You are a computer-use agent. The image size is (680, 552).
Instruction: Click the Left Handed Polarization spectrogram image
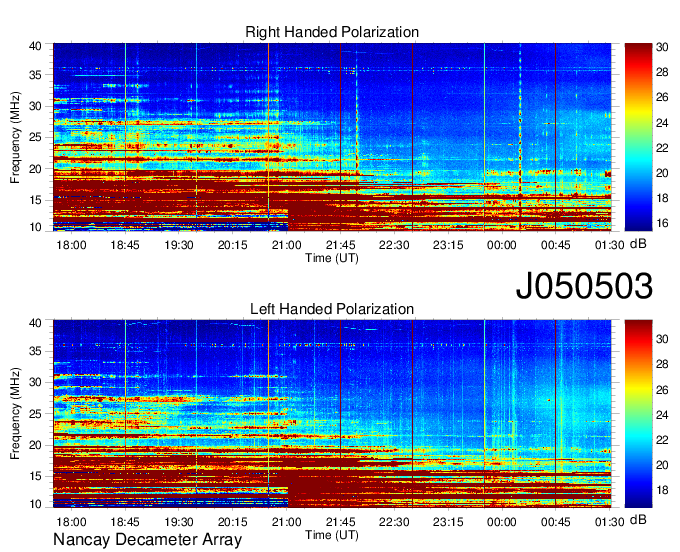point(332,414)
